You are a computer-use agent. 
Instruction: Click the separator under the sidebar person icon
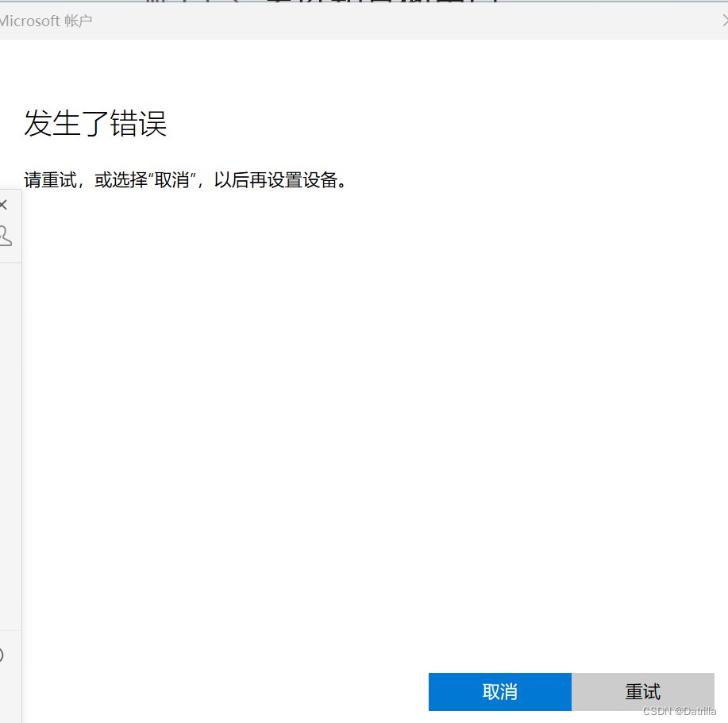9,262
